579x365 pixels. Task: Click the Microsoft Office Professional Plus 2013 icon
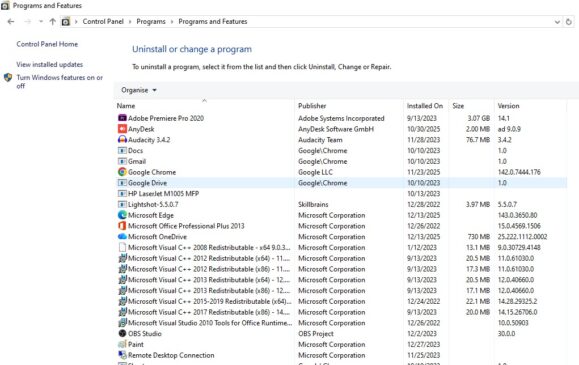pos(122,226)
